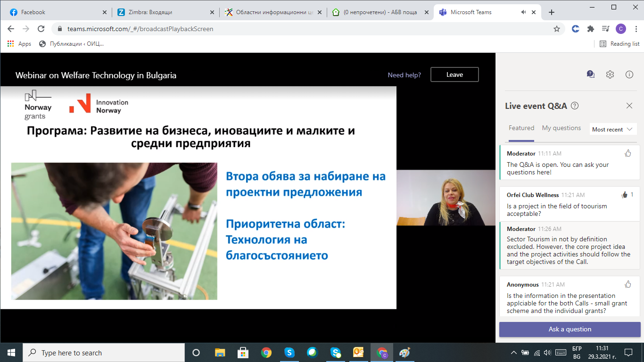Open battery status in system tray
644x362 pixels.
[526, 353]
